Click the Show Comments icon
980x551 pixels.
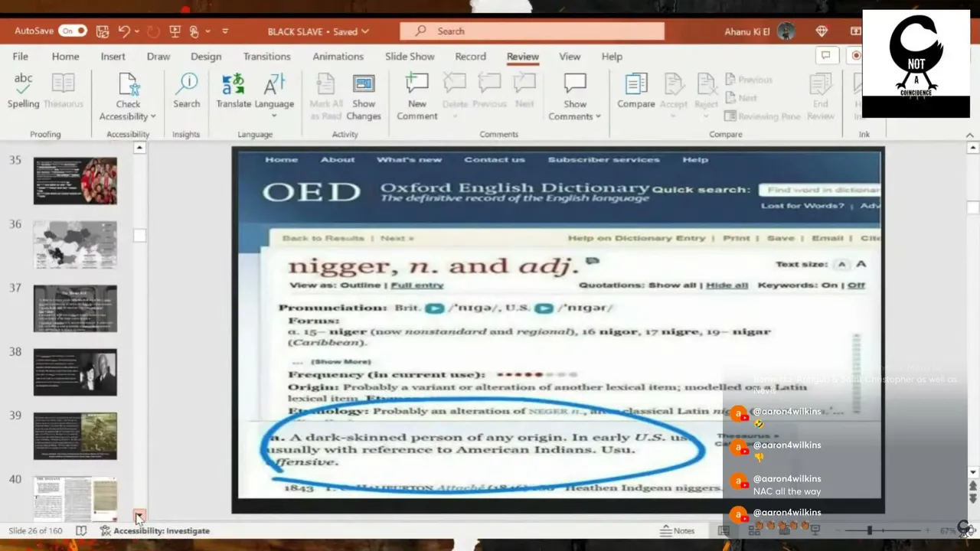575,84
